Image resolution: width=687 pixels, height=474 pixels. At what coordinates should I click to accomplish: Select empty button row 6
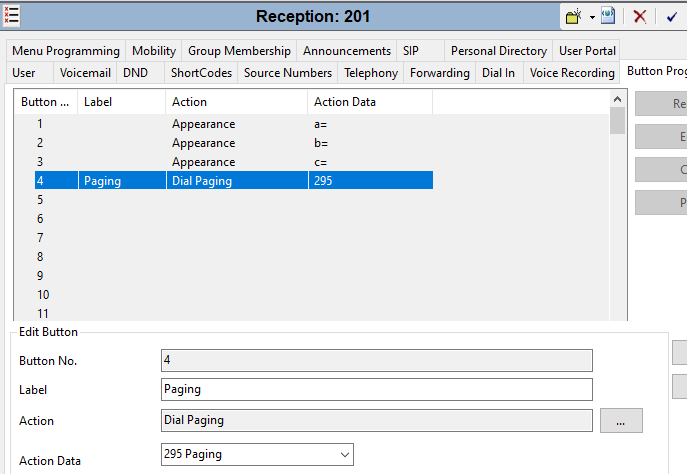tap(234, 219)
